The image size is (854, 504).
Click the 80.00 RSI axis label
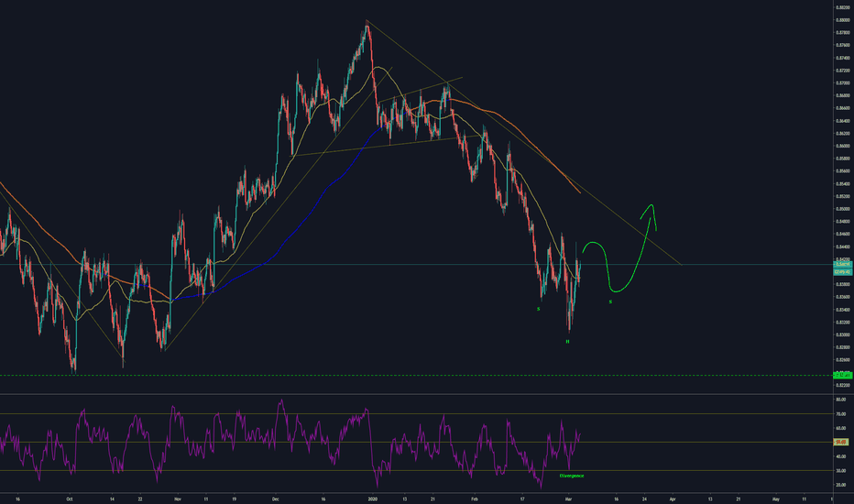click(x=838, y=400)
